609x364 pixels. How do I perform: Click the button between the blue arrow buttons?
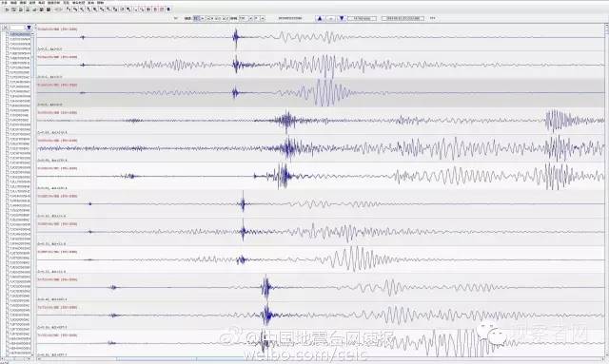(330, 18)
